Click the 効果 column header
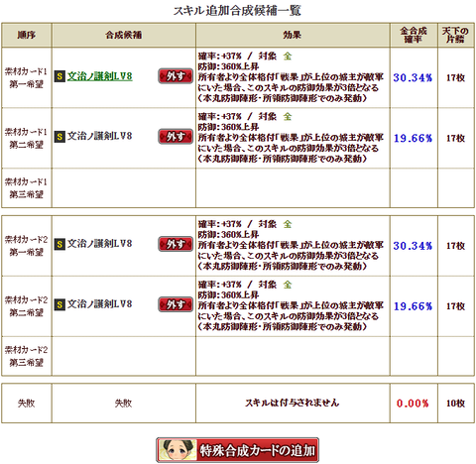The width and height of the screenshot is (476, 464). click(293, 35)
